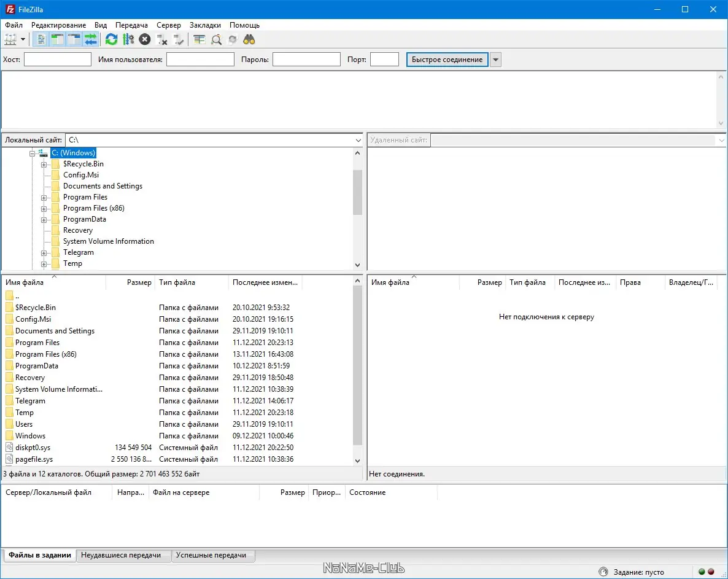Toggle synchronized browsing icon
728x579 pixels.
click(x=233, y=39)
